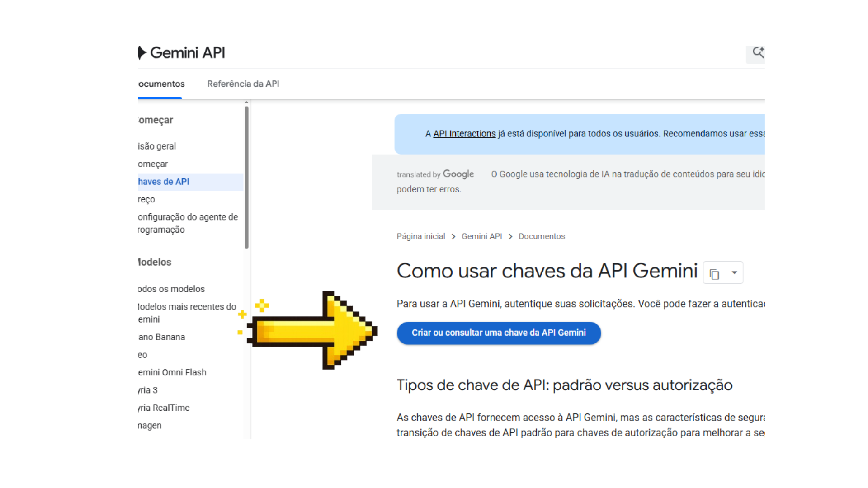Open the API Interactions link

click(464, 134)
